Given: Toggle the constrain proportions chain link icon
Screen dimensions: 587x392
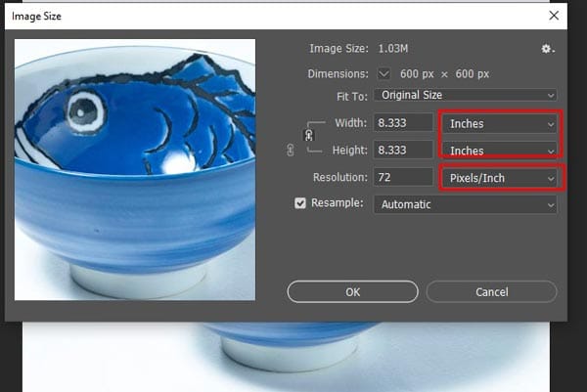Looking at the screenshot, I should click(x=308, y=136).
